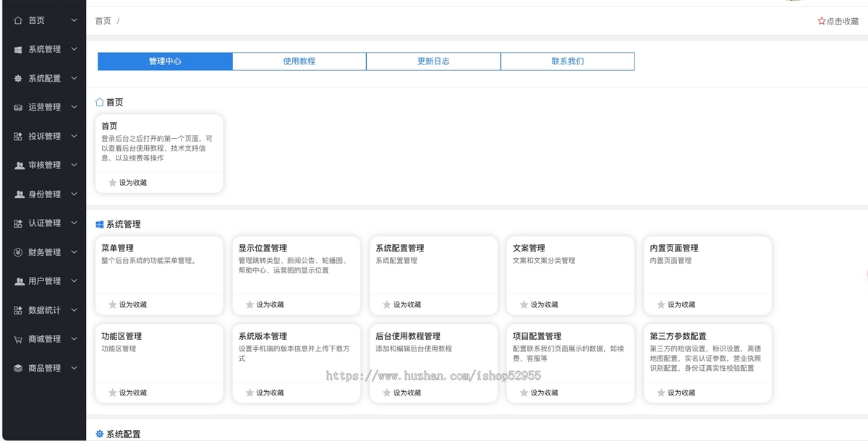868x441 pixels.
Task: Open the 项目配置管理 card title
Action: click(x=537, y=336)
